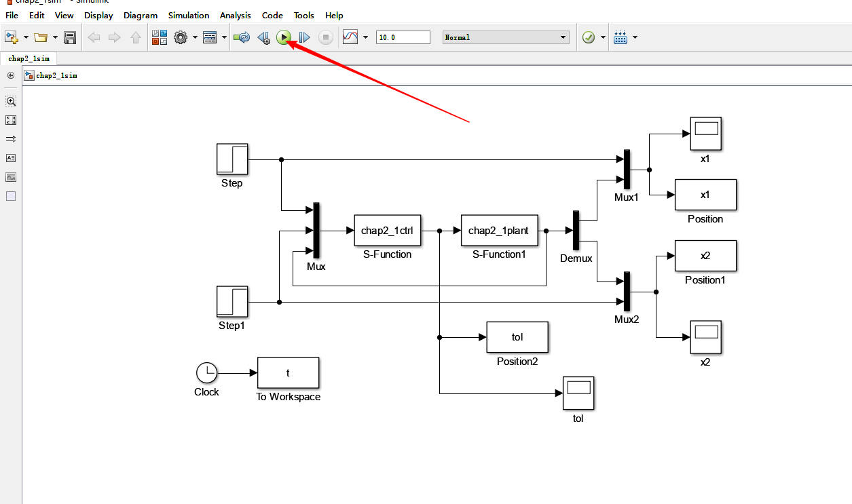
Task: Click the Stop simulation button
Action: click(x=326, y=37)
